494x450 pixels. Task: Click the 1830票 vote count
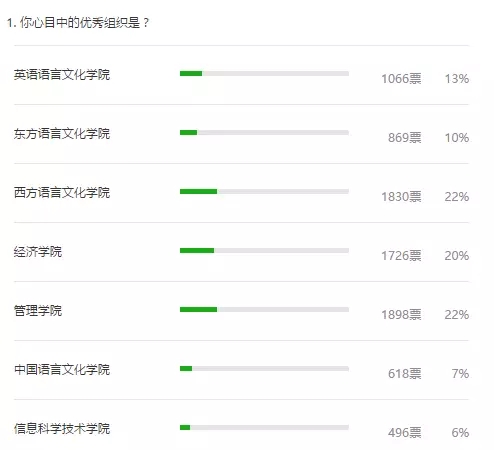[x=401, y=197]
